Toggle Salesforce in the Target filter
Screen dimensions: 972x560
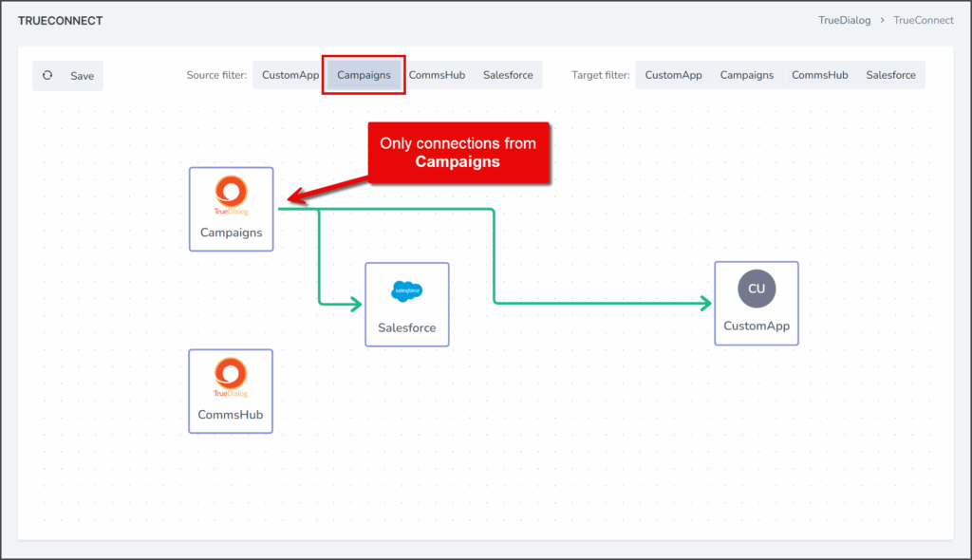point(890,75)
